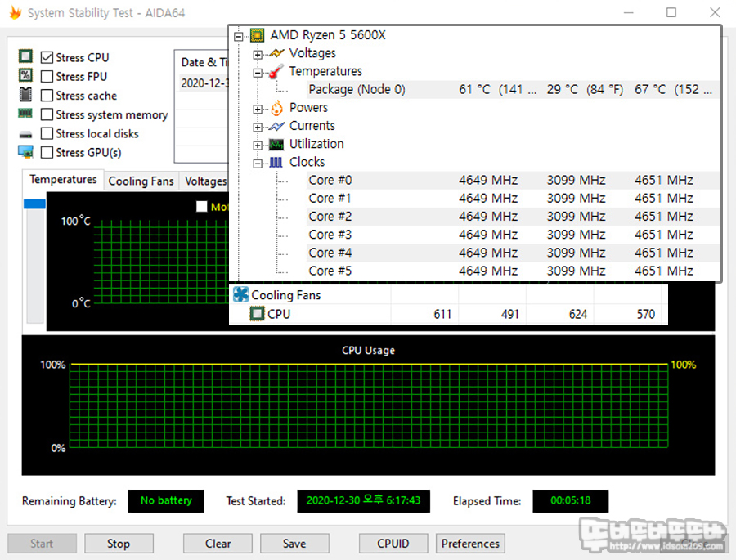Click the Clocks waveform icon

point(276,163)
